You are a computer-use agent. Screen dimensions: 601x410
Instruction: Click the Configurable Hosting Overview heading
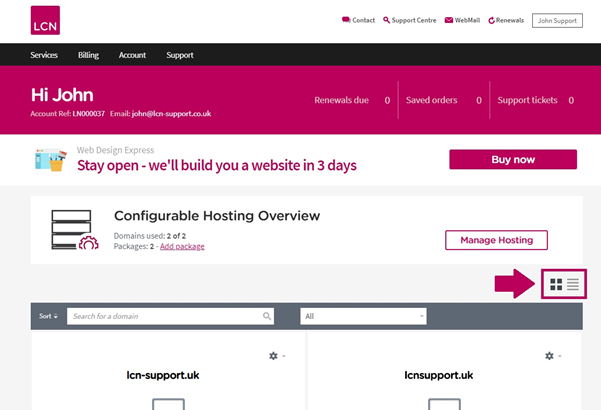[217, 216]
